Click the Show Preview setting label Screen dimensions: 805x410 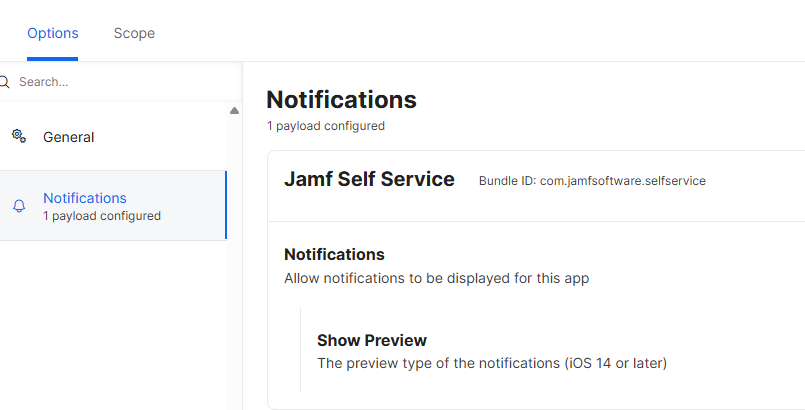coord(372,340)
